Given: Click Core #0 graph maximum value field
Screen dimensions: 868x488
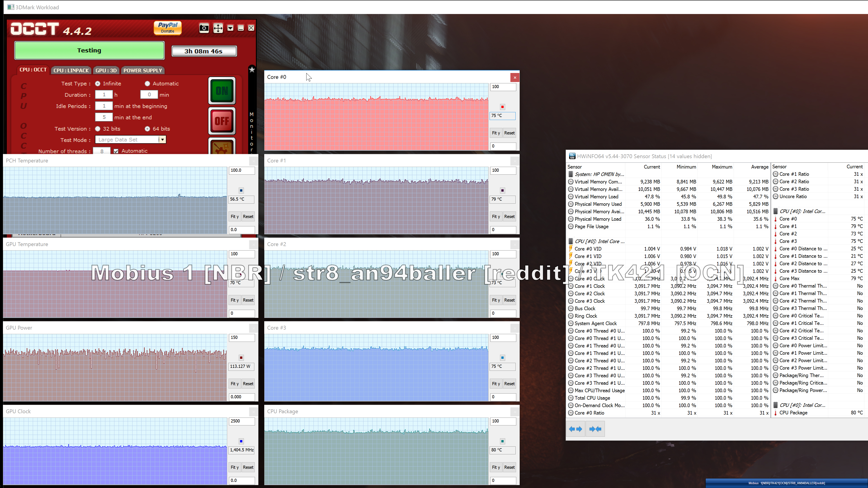Looking at the screenshot, I should click(503, 87).
